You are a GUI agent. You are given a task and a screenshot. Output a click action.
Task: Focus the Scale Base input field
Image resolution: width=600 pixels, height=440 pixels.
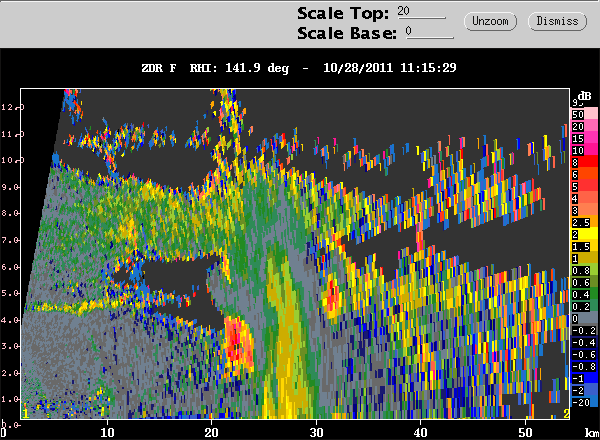point(430,32)
